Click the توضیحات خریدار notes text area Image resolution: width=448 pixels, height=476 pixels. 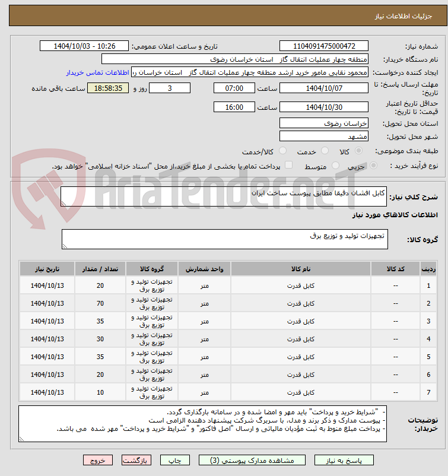coord(202,424)
